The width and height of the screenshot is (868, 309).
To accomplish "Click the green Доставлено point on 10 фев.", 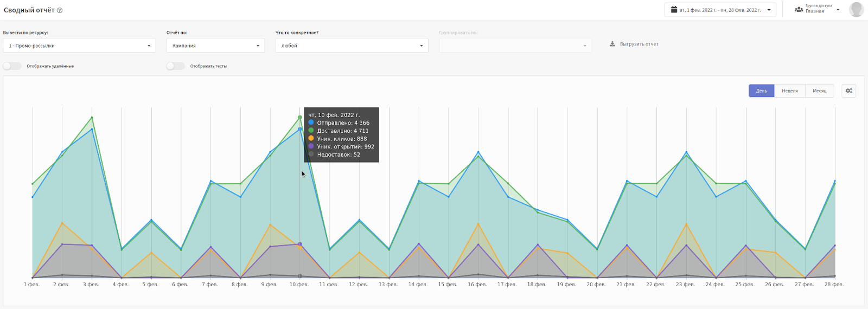I will (300, 118).
